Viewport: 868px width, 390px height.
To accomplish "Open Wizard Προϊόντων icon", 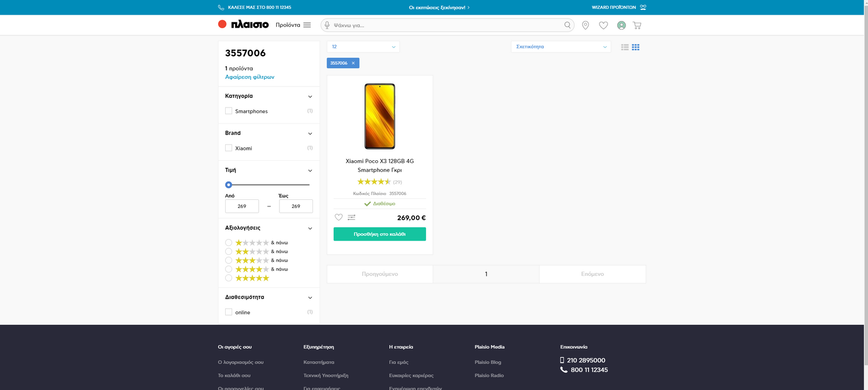I will 643,8.
